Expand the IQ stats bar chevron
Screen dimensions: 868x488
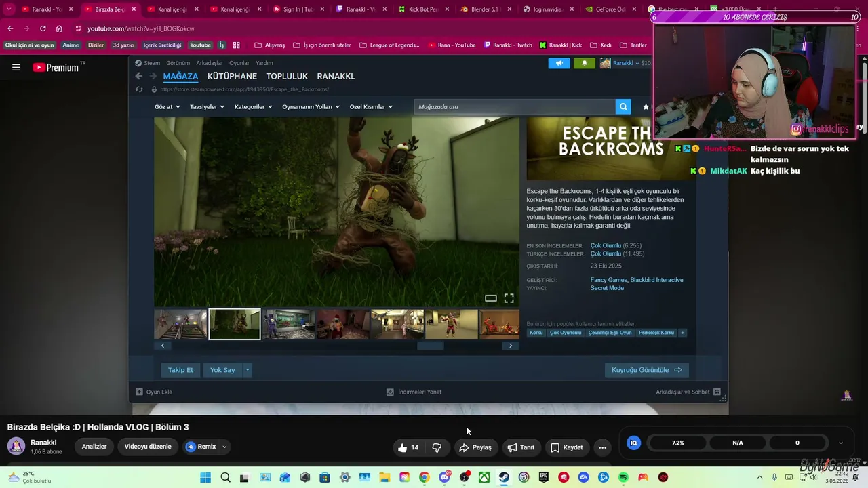(x=841, y=443)
